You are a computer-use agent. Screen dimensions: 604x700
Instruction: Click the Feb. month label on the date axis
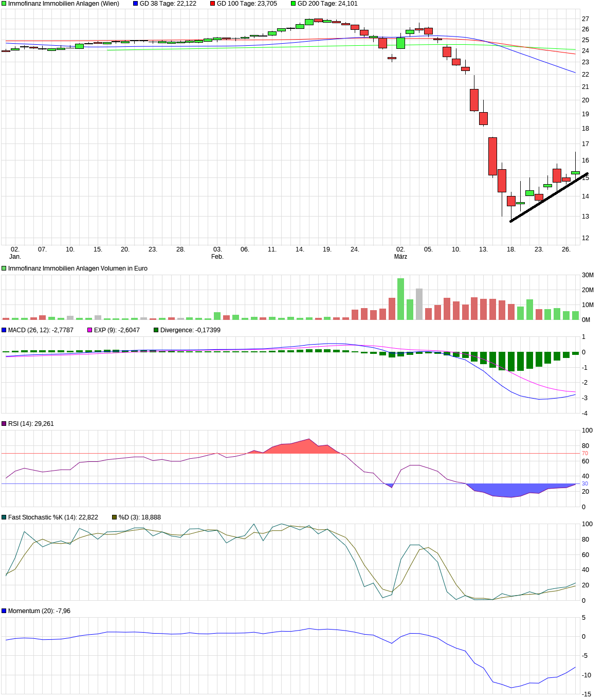tap(217, 257)
